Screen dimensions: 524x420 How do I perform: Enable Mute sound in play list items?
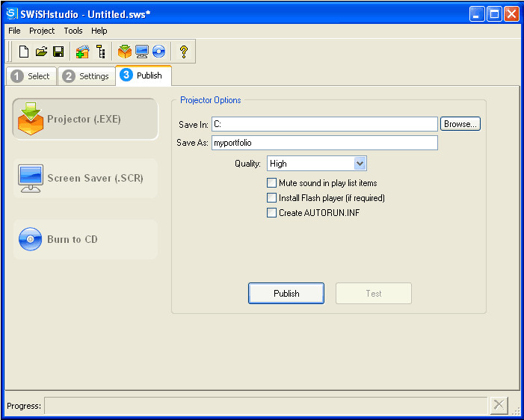click(x=271, y=183)
